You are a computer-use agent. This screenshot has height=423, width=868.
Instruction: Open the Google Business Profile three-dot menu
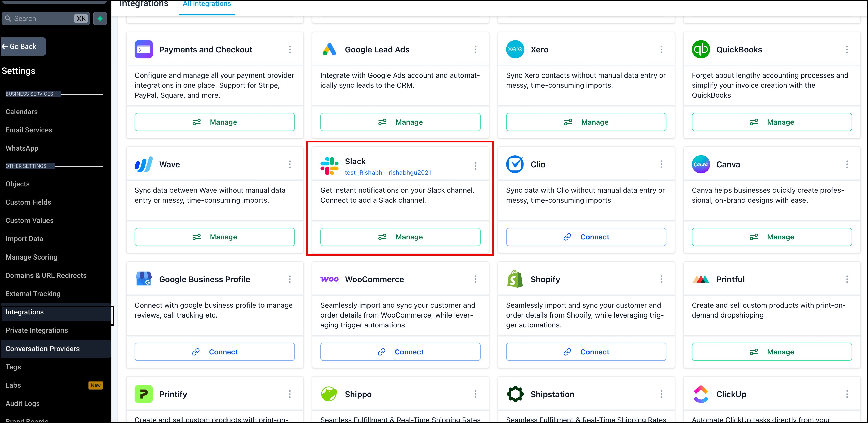[x=290, y=279]
